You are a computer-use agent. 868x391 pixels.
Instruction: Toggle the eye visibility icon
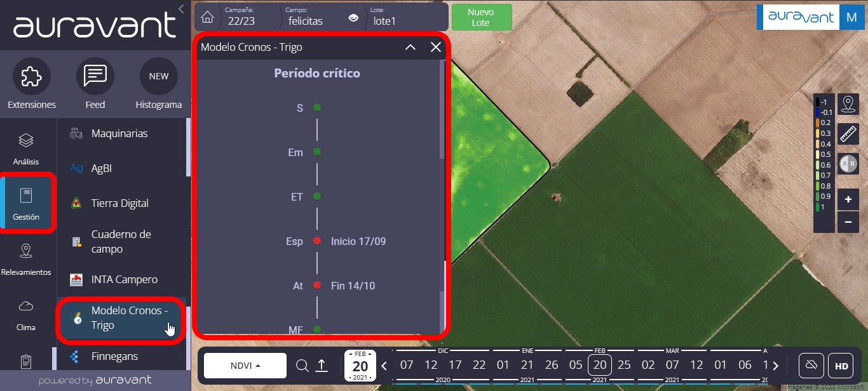click(353, 18)
